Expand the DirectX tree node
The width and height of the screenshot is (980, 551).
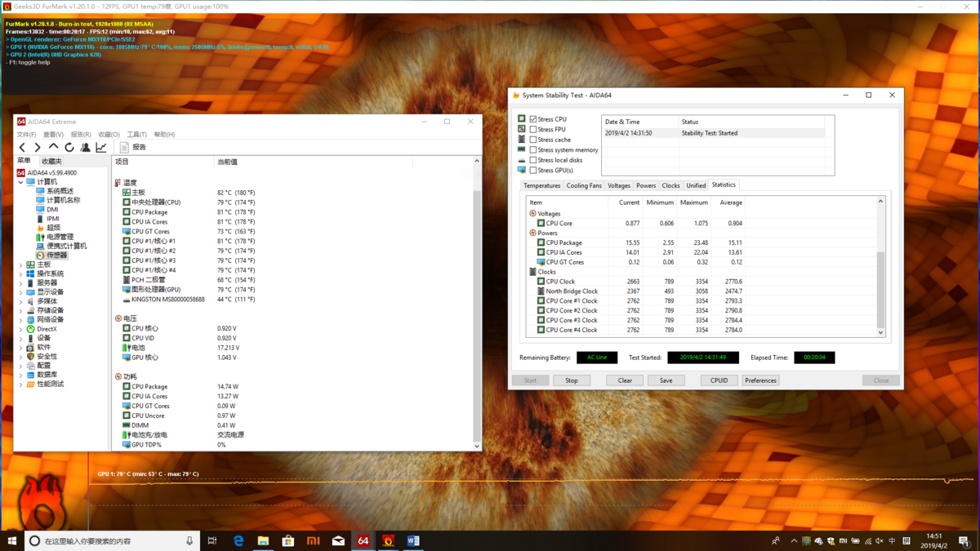coord(21,329)
